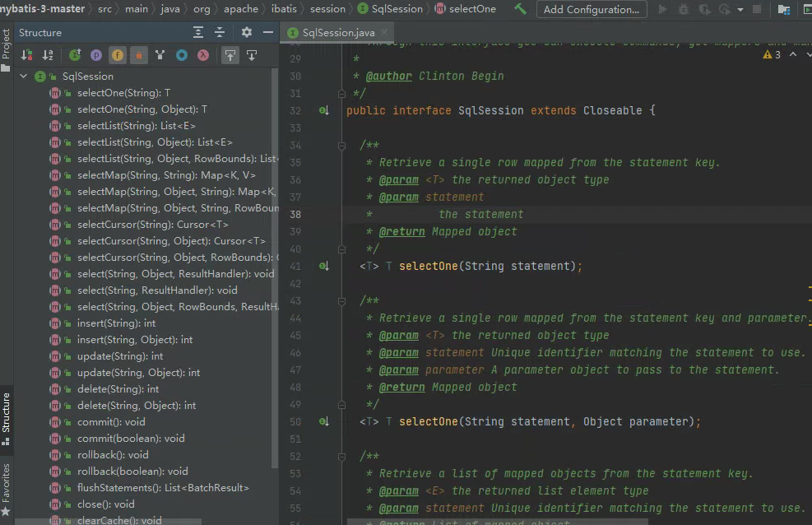The image size is (812, 525).
Task: Click the Run button
Action: pyautogui.click(x=661, y=9)
